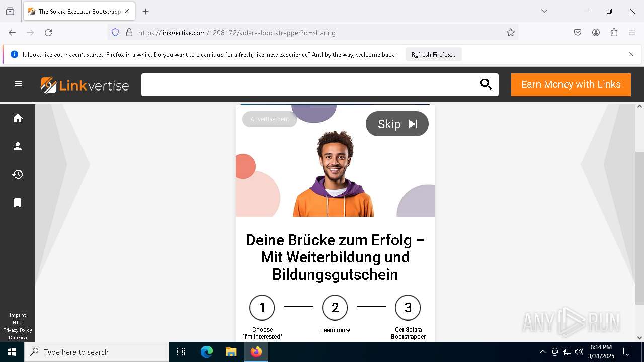Viewport: 644px width, 362px height.
Task: Open Firefox View recent browsing icon
Action: pos(10,11)
